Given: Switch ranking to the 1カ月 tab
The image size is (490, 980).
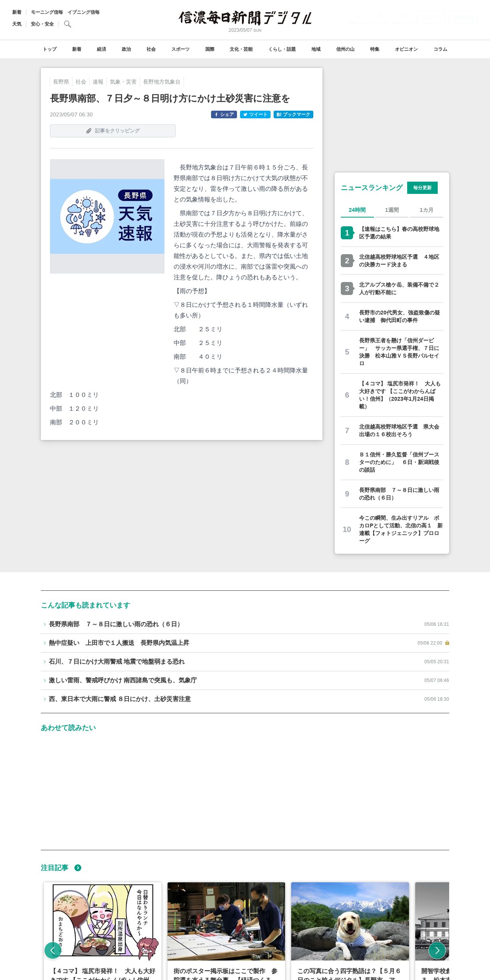Looking at the screenshot, I should coord(426,210).
